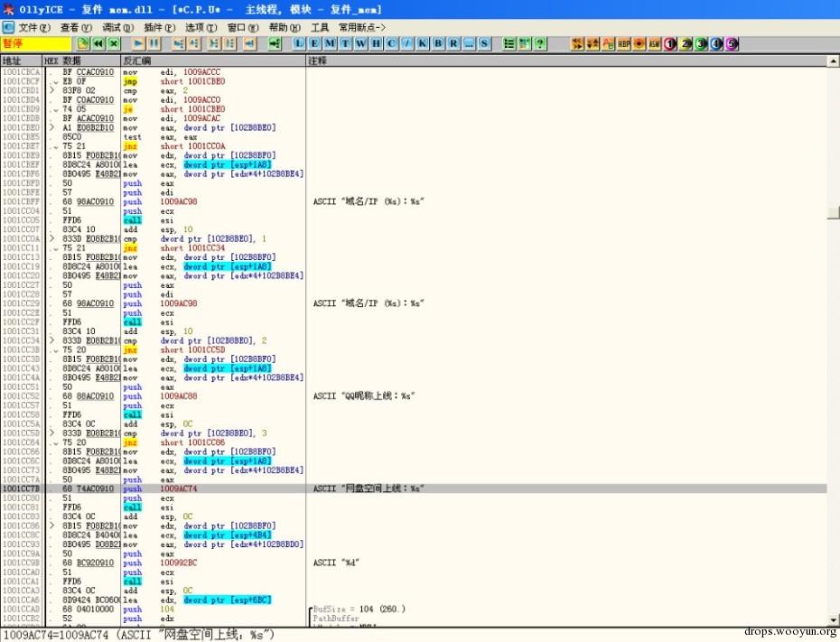Click the 注释 comment column header
Viewport: 840px width, 642px height.
pyautogui.click(x=567, y=60)
